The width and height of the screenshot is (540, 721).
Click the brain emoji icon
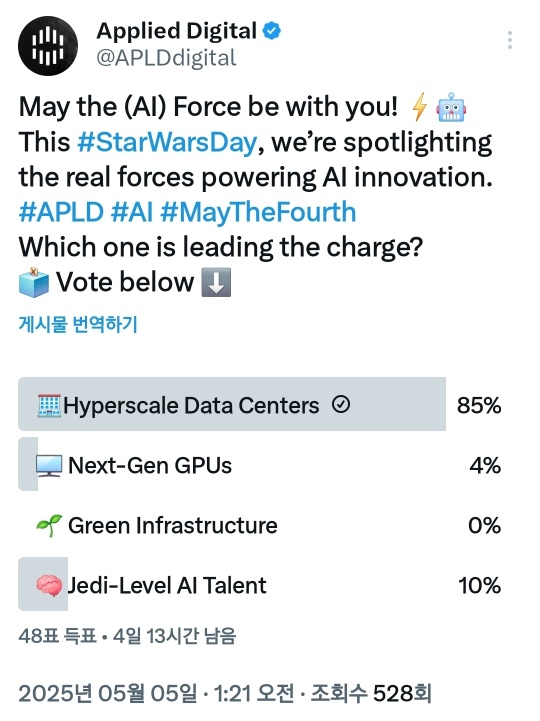(49, 585)
